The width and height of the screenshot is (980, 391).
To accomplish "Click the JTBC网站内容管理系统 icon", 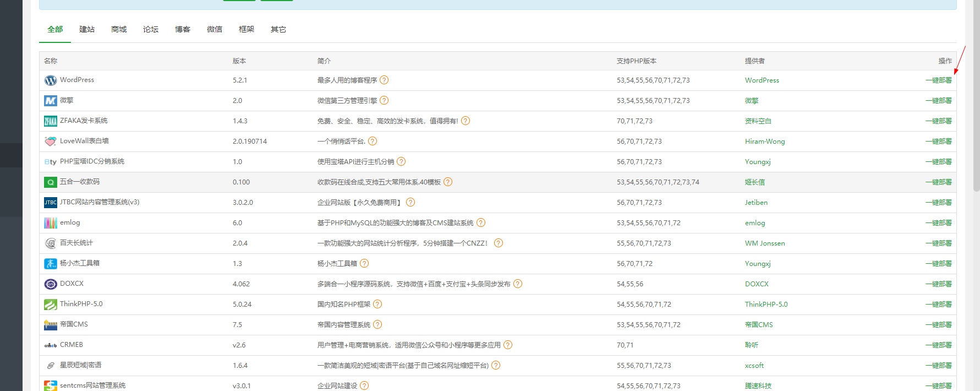I will click(x=51, y=203).
